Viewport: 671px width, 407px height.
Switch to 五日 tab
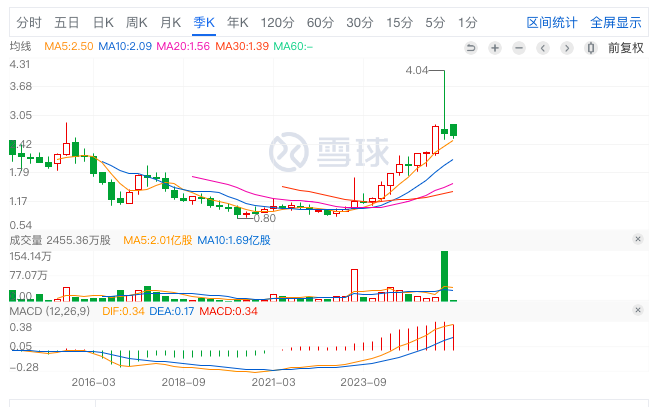pos(67,22)
